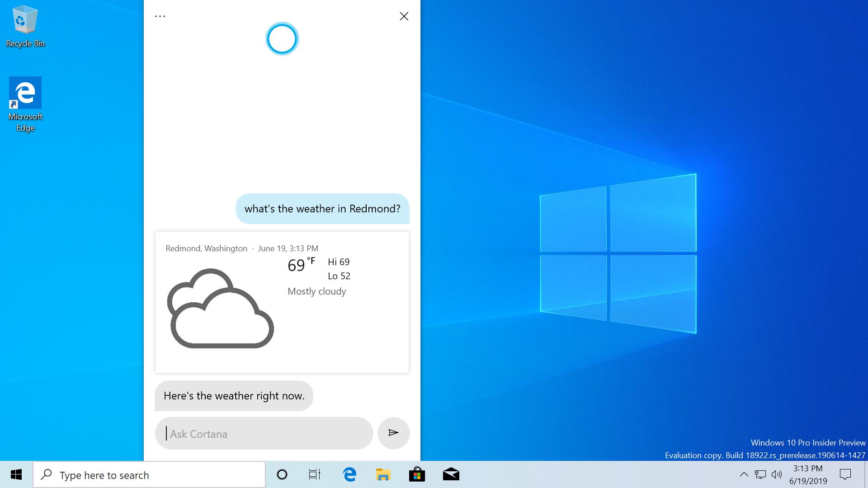Image resolution: width=868 pixels, height=488 pixels.
Task: Open the Mail app from taskbar
Action: (451, 474)
